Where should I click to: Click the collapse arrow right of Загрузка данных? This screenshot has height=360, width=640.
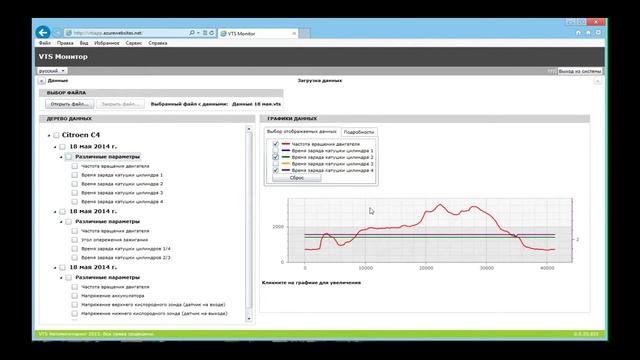[x=598, y=81]
